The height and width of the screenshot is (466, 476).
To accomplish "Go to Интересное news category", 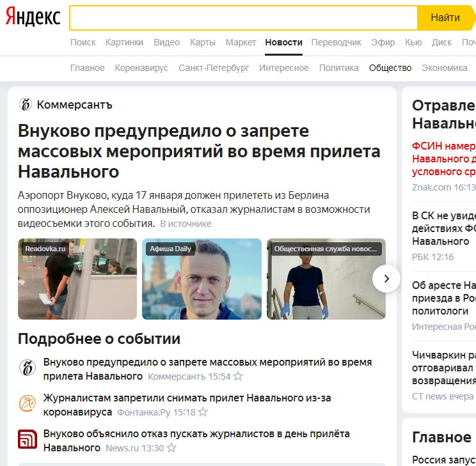I will pos(284,68).
